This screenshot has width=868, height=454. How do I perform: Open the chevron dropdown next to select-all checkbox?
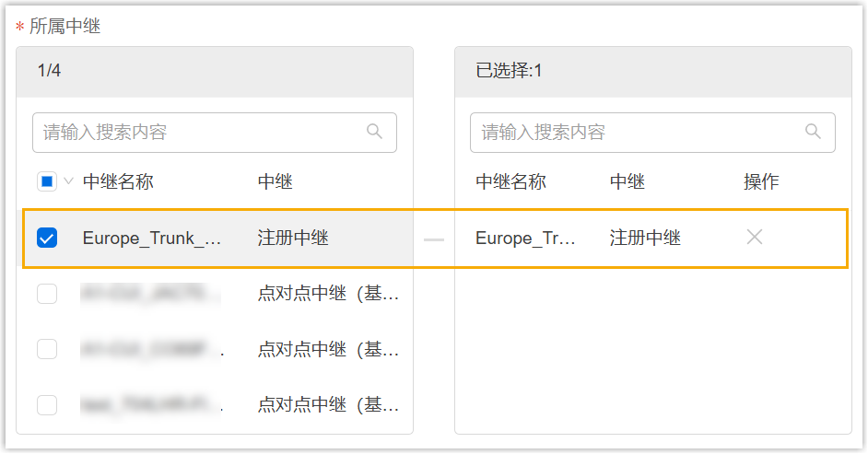click(68, 181)
